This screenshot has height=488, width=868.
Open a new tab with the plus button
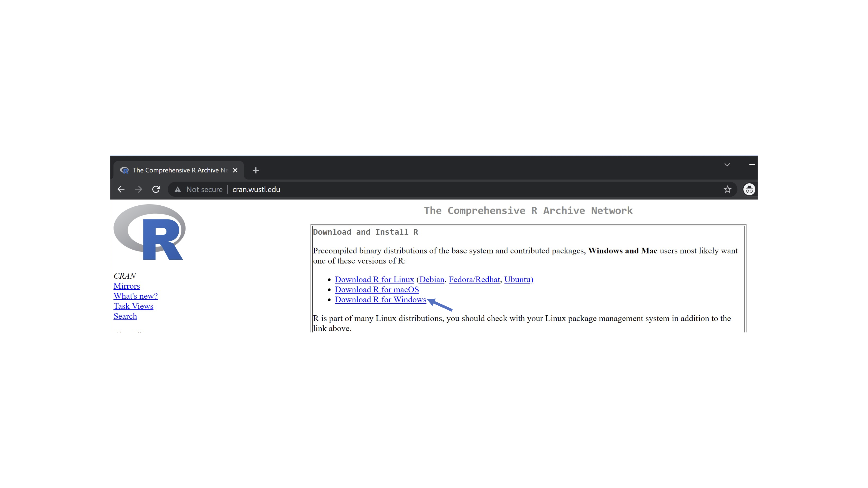[x=256, y=170]
